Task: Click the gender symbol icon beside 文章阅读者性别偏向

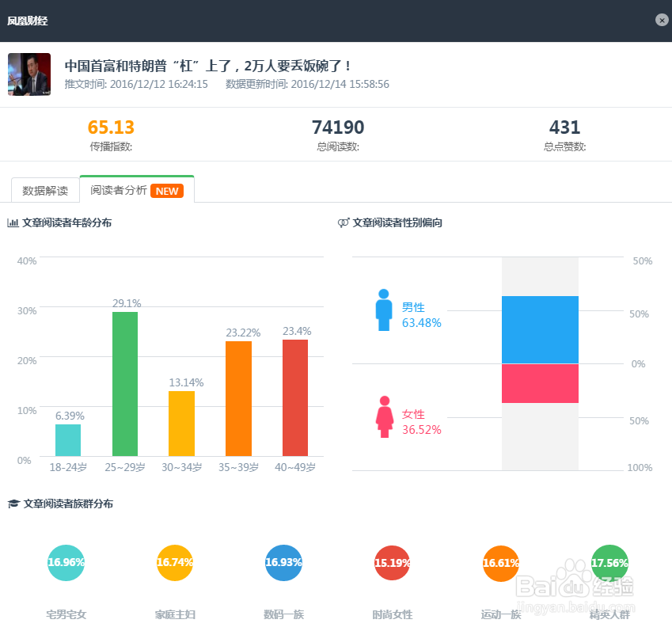Action: (x=343, y=222)
